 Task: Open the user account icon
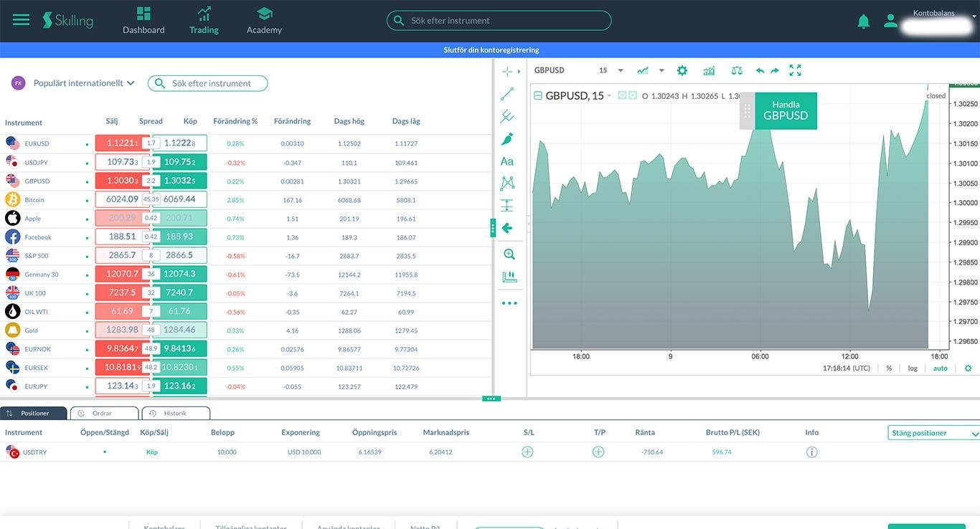[x=890, y=22]
